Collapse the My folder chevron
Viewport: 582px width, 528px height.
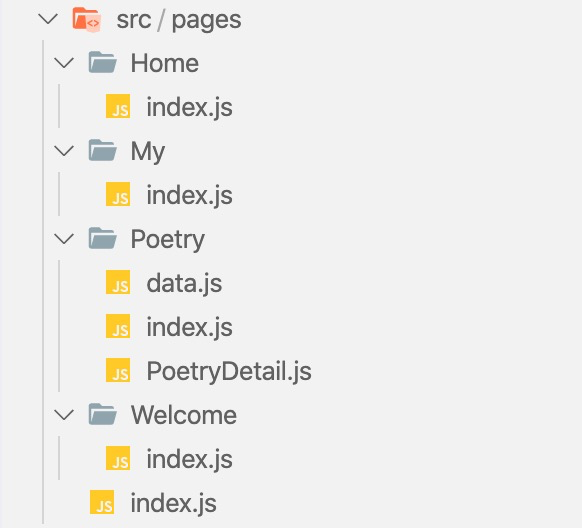tap(64, 150)
